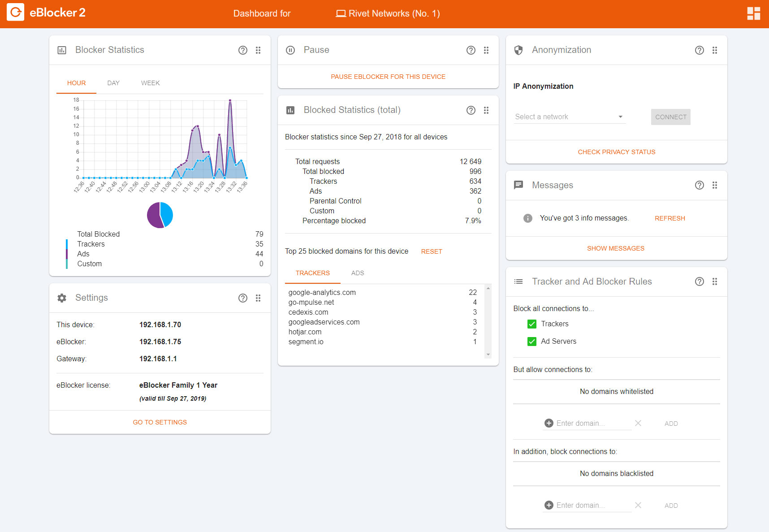The image size is (769, 532).
Task: Click the CONNECT button
Action: point(670,117)
